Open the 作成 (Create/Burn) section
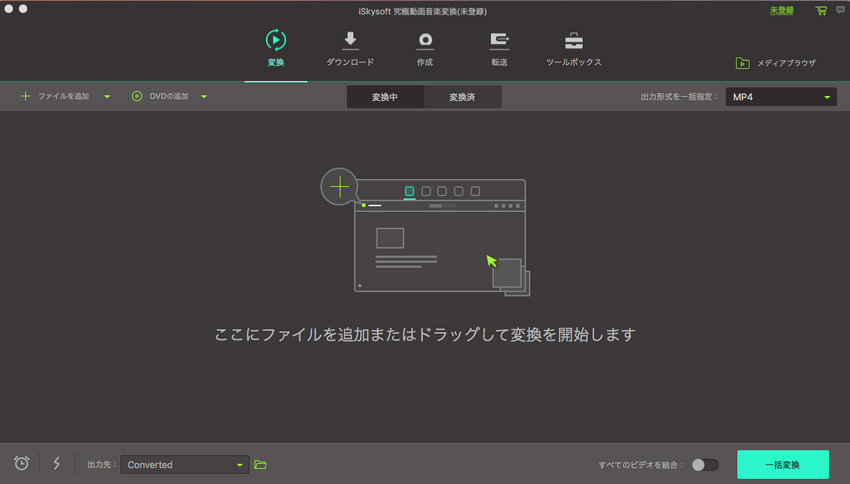Screen dimensions: 850x484 coord(425,48)
